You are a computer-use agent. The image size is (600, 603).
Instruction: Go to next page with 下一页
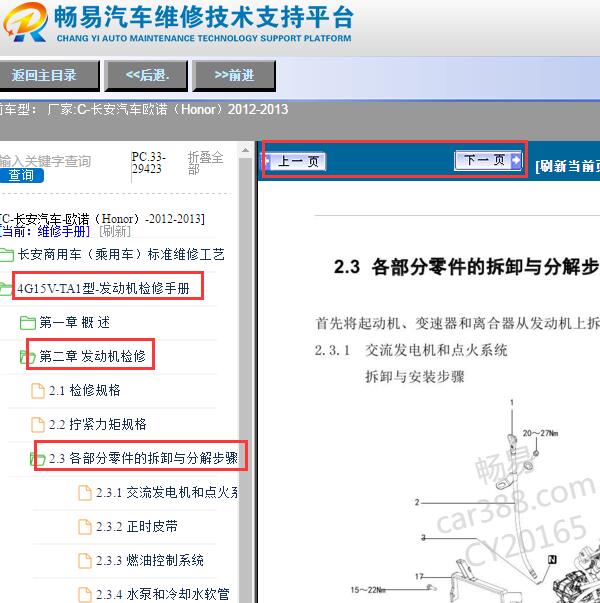488,160
